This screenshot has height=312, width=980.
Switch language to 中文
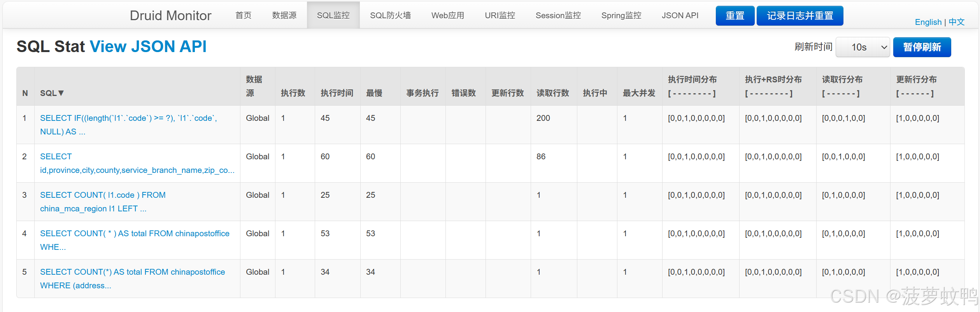pos(956,22)
